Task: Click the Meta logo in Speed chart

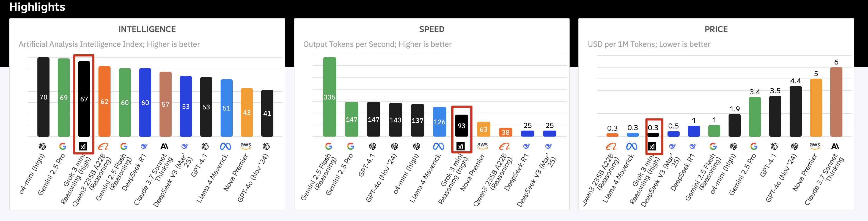Action: pos(438,146)
